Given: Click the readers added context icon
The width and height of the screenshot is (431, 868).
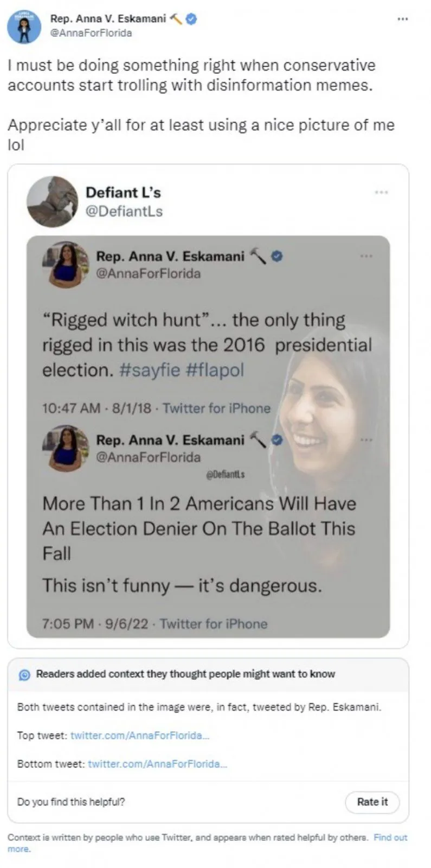Looking at the screenshot, I should [x=24, y=675].
